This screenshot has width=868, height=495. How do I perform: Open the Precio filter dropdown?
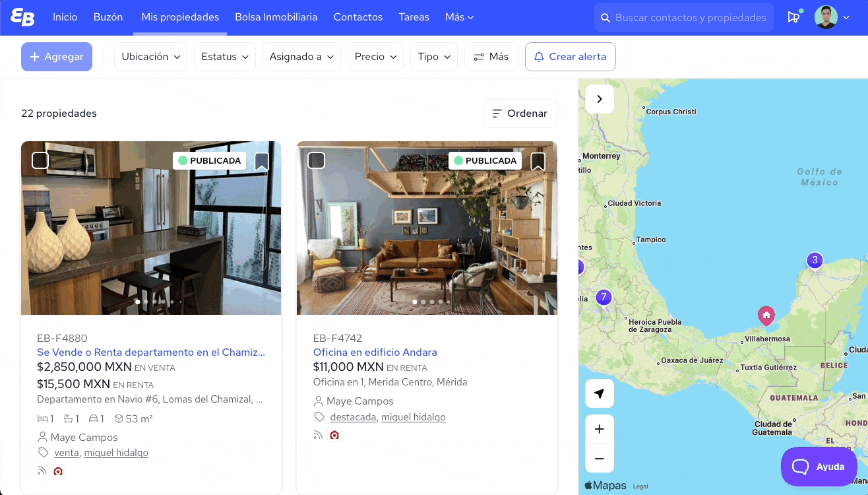(x=375, y=57)
